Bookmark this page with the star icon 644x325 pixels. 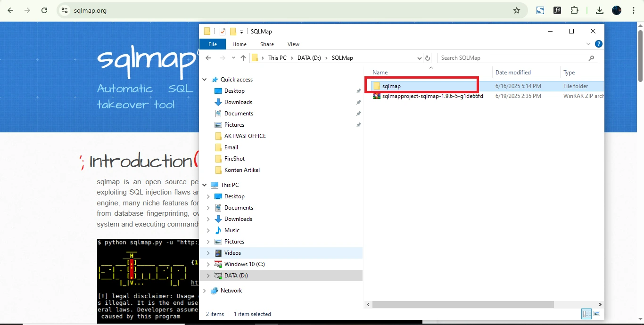coord(517,10)
